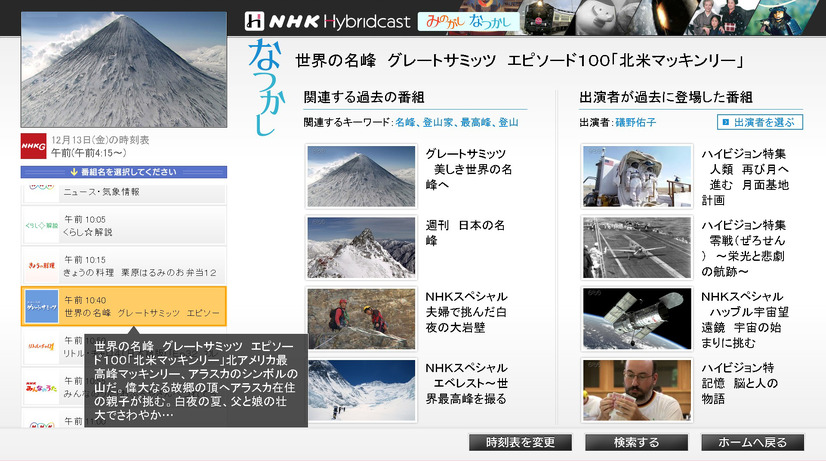Open keyword link 登山
826x461 pixels.
(x=508, y=122)
